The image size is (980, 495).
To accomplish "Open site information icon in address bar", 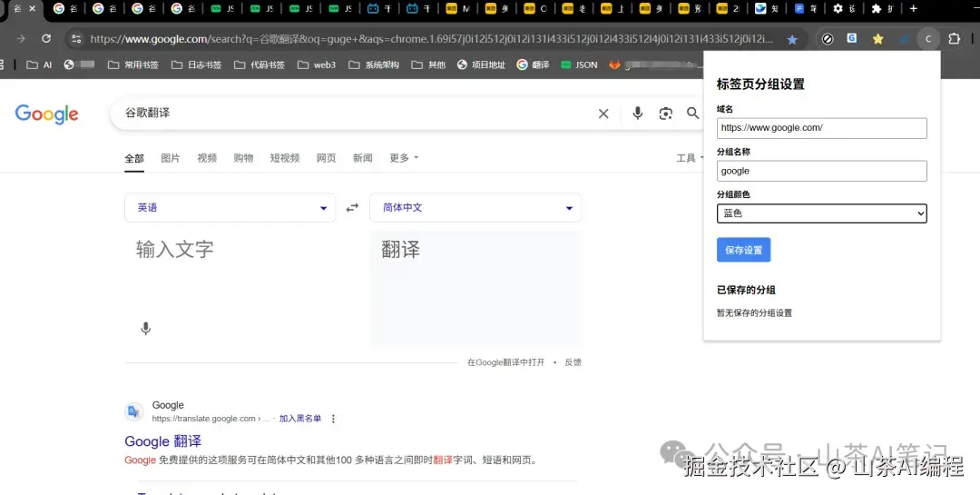I will coord(76,39).
